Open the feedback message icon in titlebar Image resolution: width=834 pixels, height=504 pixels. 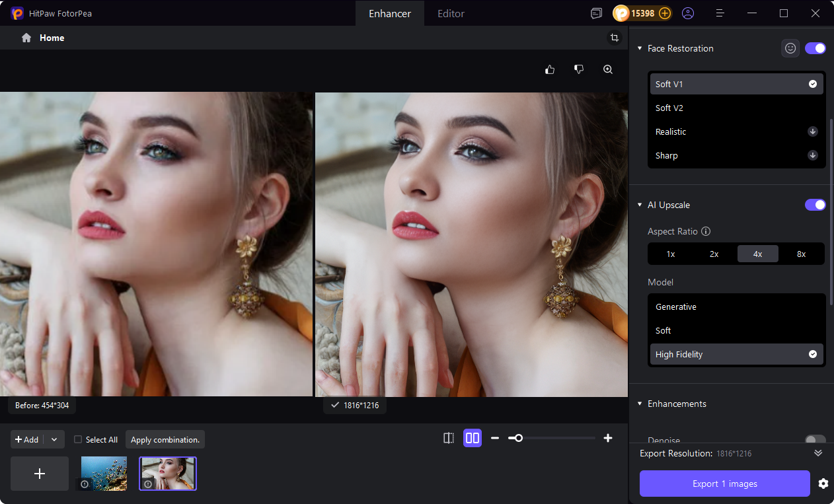pos(596,13)
